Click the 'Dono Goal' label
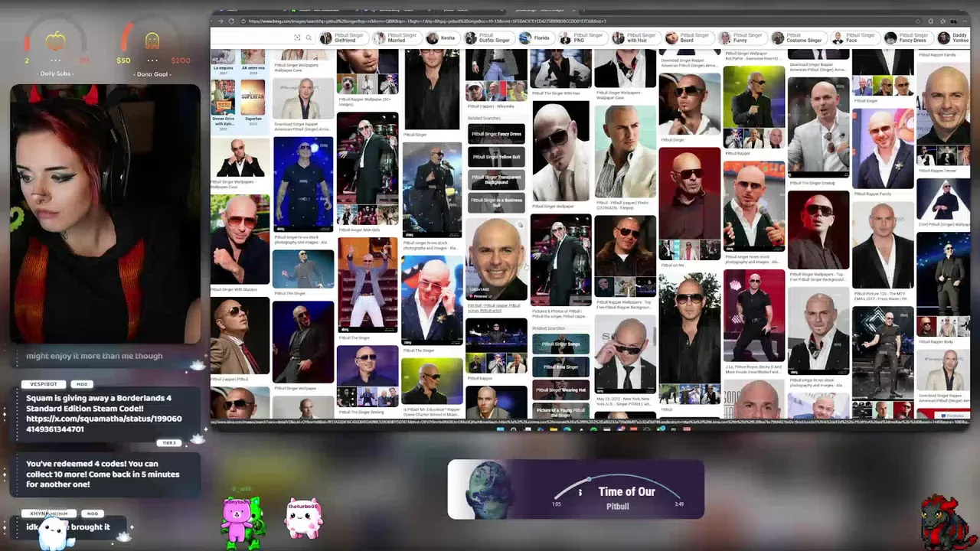 coord(152,74)
